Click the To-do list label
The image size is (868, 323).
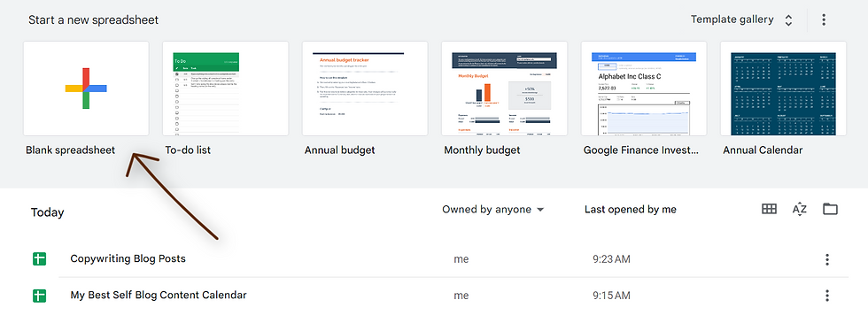coord(188,150)
